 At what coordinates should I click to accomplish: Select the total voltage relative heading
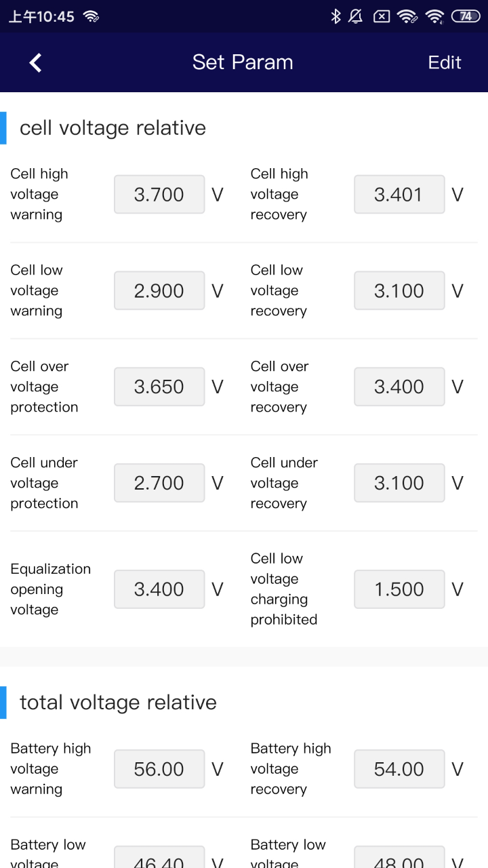pos(118,703)
